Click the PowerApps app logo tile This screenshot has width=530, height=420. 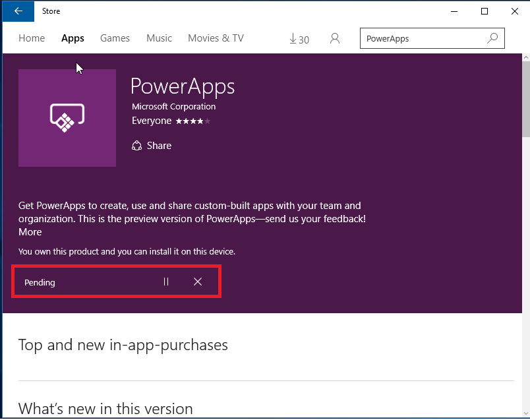[67, 118]
